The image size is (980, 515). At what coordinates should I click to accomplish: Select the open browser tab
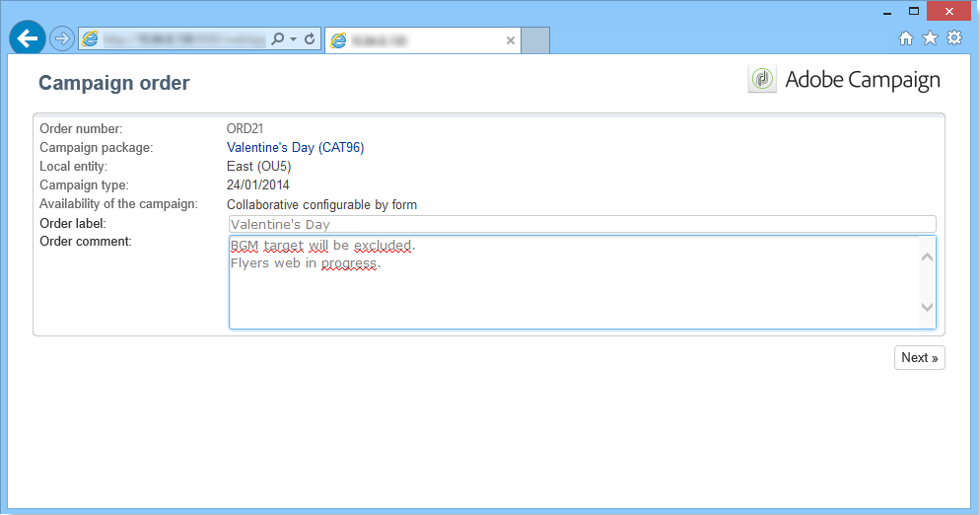423,40
